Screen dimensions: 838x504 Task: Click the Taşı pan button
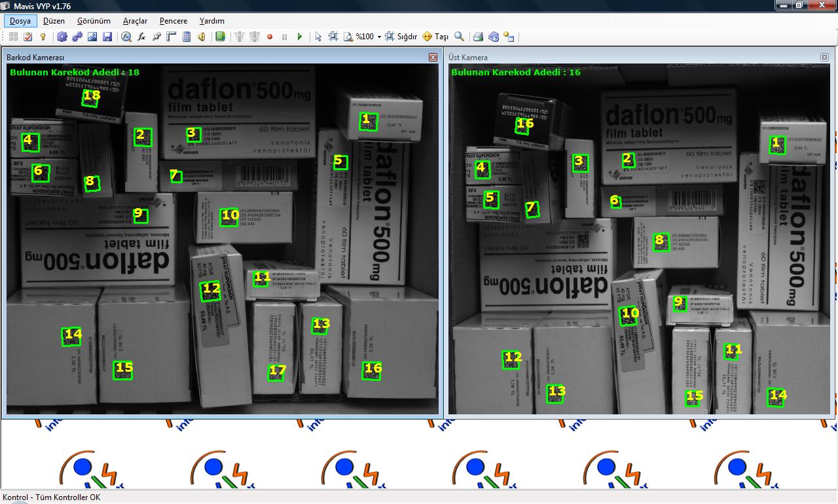435,37
